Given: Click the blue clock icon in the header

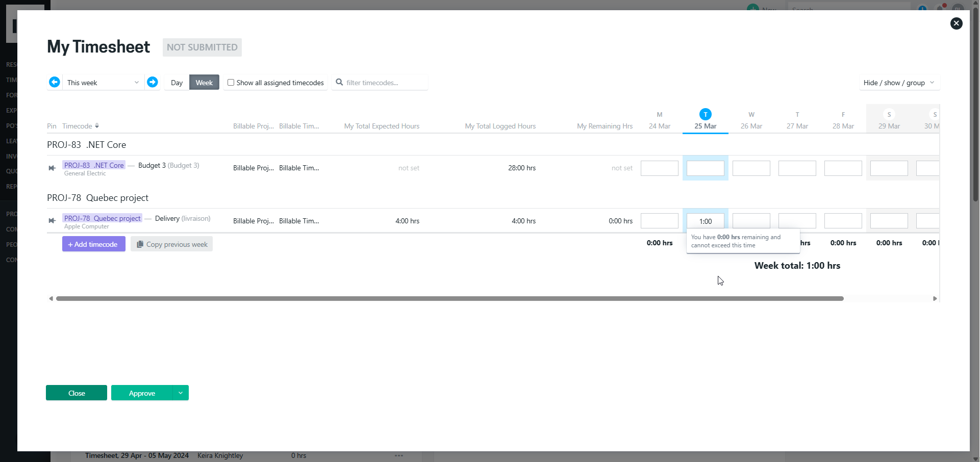Looking at the screenshot, I should pyautogui.click(x=922, y=9).
